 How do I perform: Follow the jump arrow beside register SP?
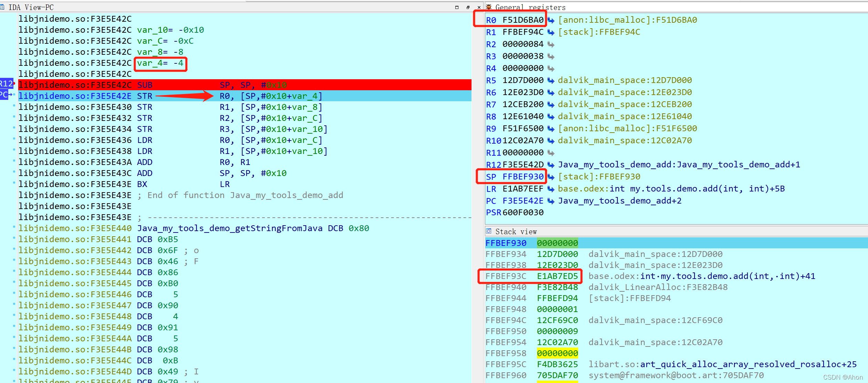[551, 177]
